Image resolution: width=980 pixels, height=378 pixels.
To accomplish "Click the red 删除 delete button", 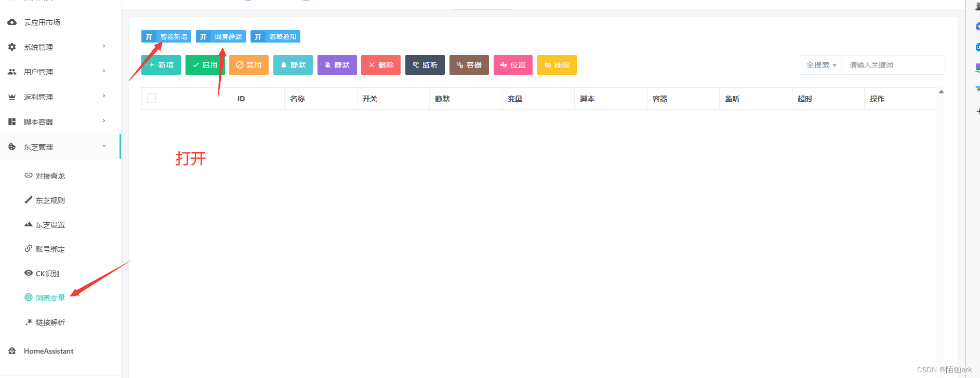I will [381, 65].
